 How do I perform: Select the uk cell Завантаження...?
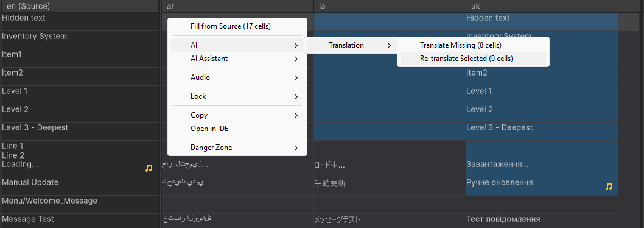542,168
